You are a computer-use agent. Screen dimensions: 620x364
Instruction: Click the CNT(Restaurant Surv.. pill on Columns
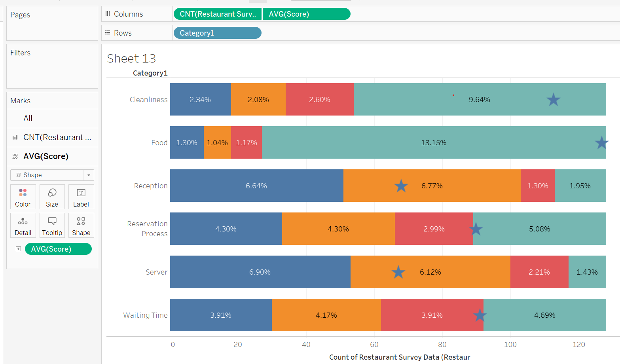[217, 13]
